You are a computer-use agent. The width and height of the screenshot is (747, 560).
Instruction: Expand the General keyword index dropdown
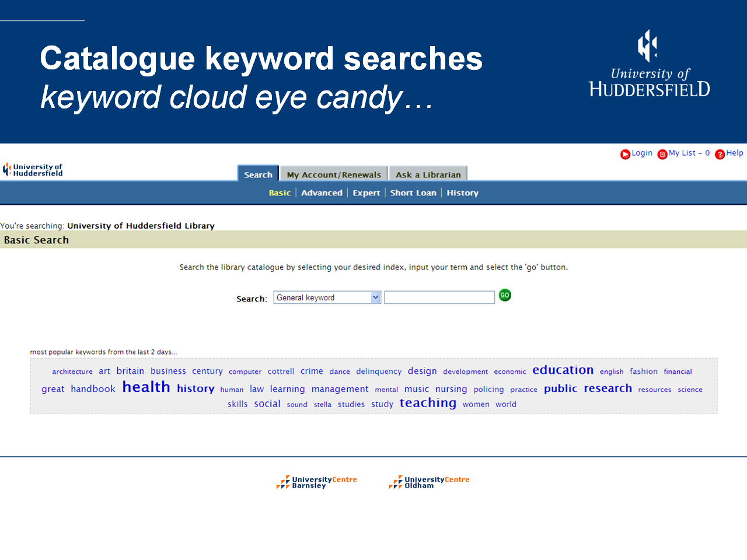pyautogui.click(x=376, y=297)
